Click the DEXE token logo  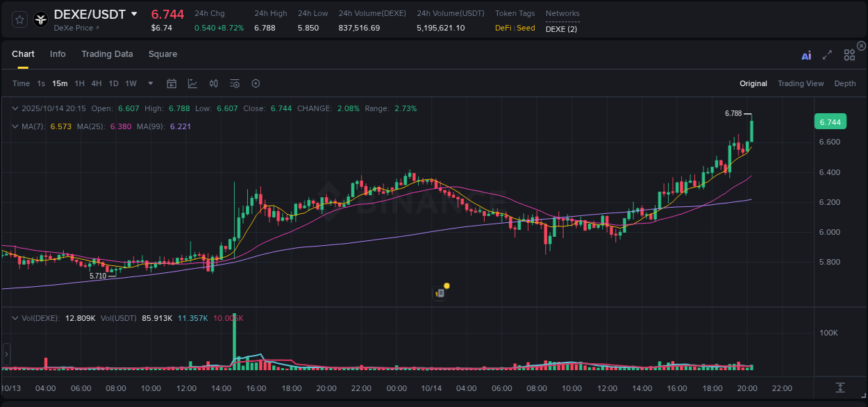[40, 19]
